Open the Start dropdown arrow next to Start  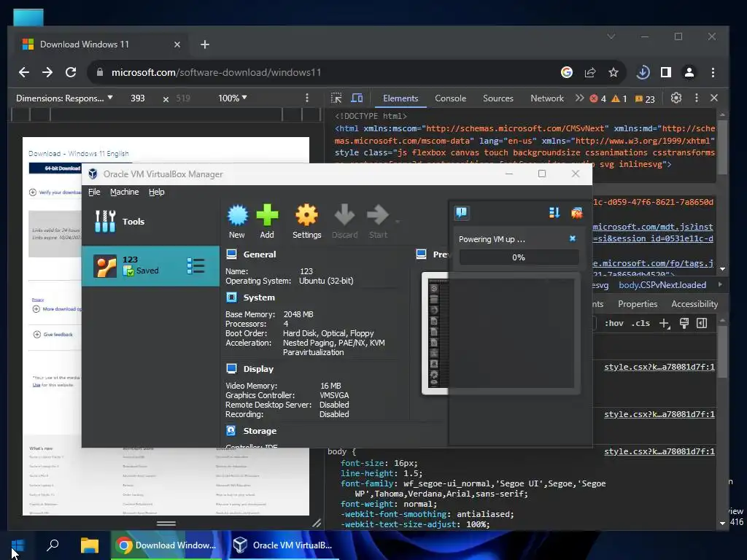click(397, 221)
